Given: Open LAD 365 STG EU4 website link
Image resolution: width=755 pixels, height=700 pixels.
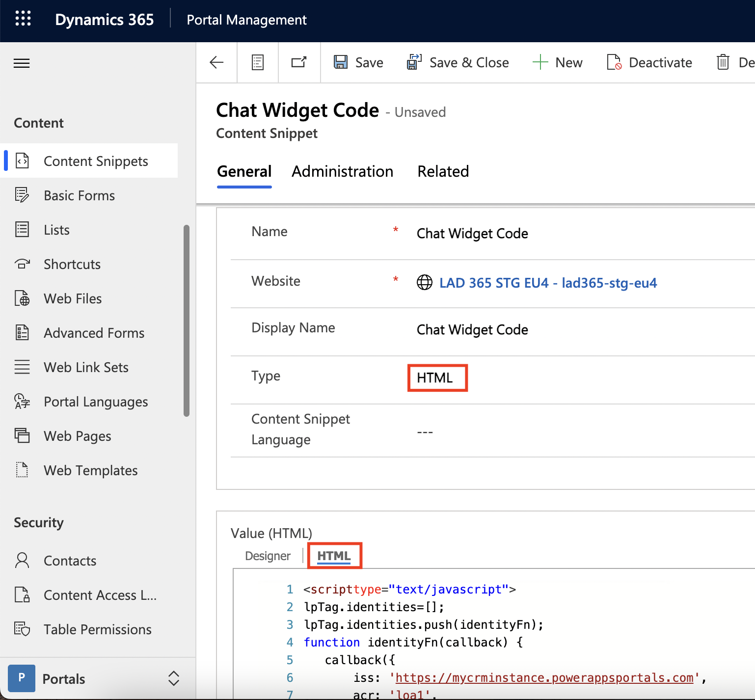Looking at the screenshot, I should pyautogui.click(x=548, y=283).
